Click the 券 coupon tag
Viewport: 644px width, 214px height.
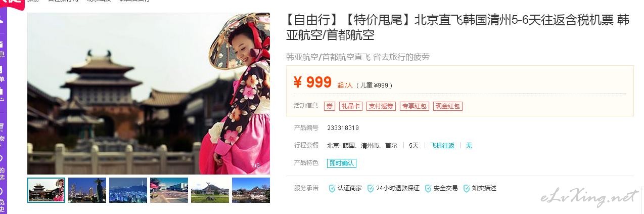pos(330,106)
